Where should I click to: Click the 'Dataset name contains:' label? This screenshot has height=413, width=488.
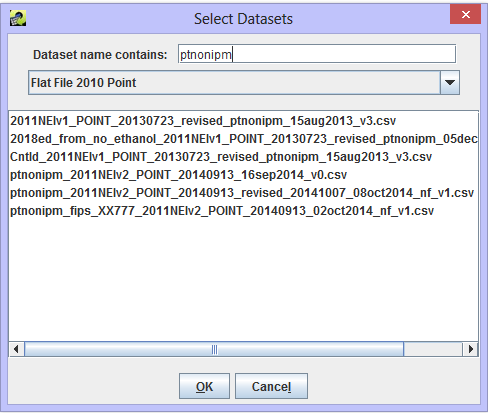pyautogui.click(x=100, y=55)
